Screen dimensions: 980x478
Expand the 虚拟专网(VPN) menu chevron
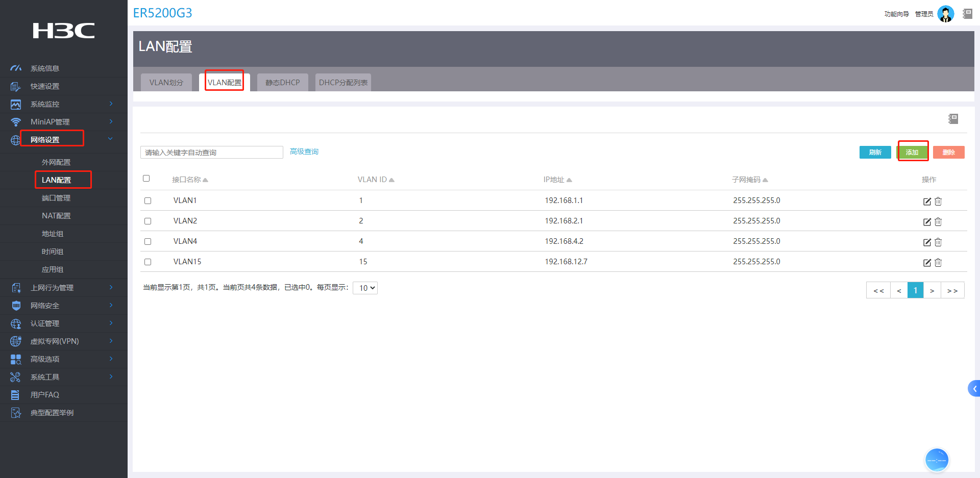111,341
